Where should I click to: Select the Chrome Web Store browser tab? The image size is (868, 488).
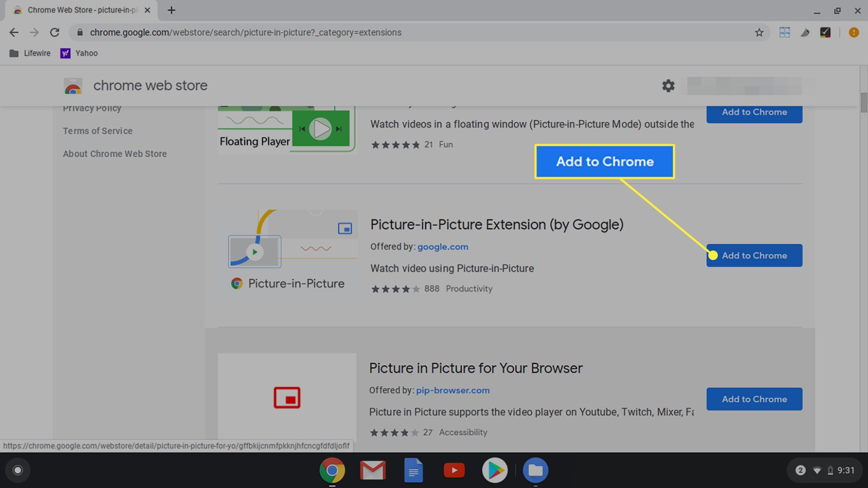(82, 10)
